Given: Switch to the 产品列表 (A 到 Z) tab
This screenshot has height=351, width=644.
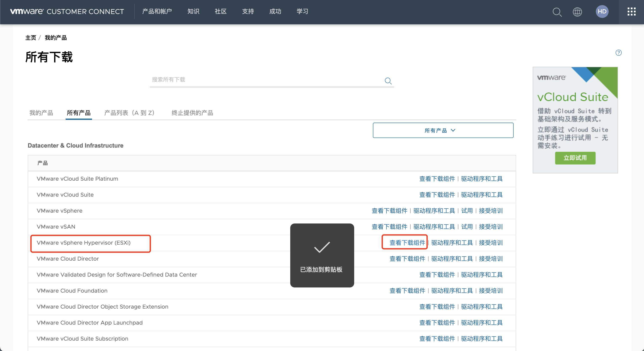Looking at the screenshot, I should [x=129, y=113].
